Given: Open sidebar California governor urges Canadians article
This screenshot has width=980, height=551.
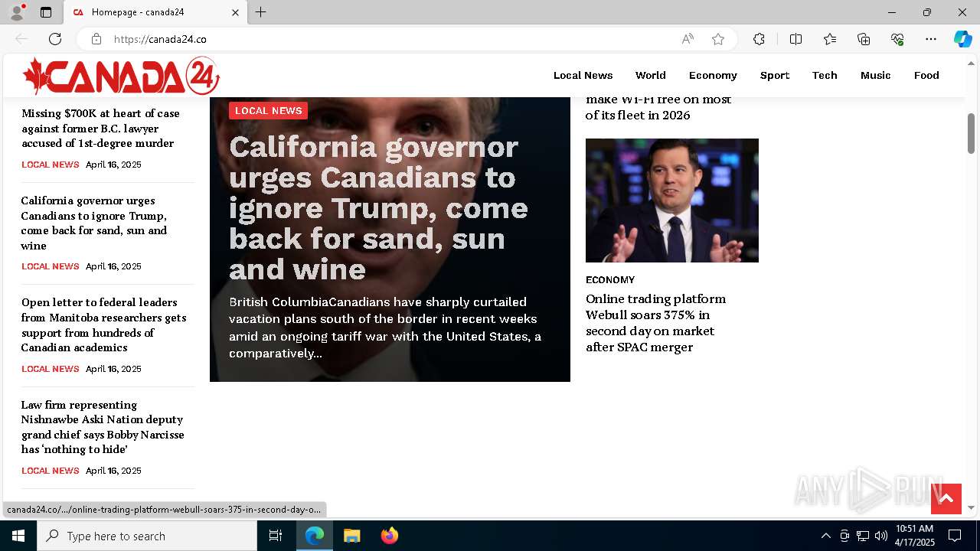Looking at the screenshot, I should pyautogui.click(x=94, y=223).
